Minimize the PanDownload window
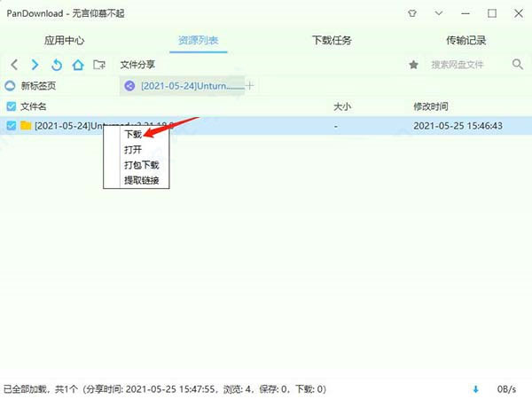The width and height of the screenshot is (532, 399). tap(465, 13)
